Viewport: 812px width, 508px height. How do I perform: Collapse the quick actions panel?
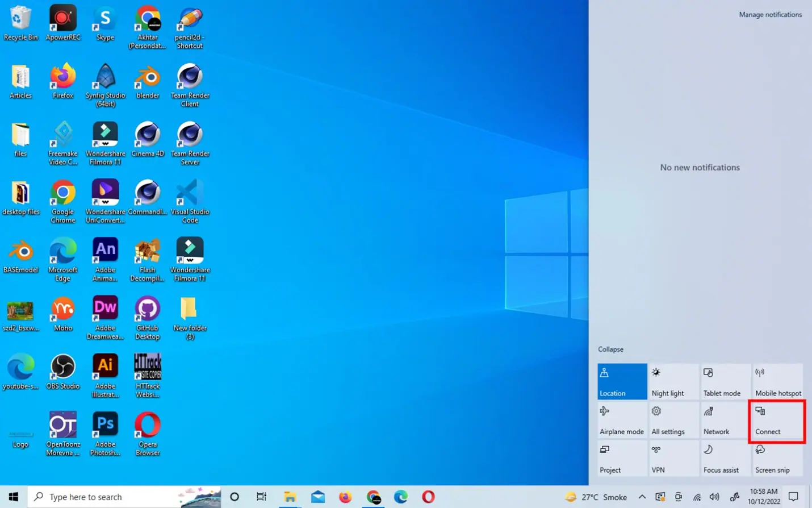point(610,349)
